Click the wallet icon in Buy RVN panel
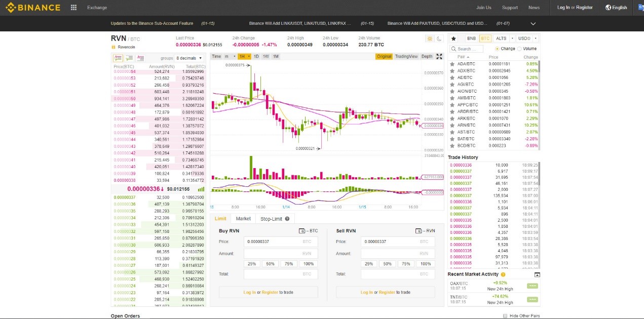644x319 pixels. pyautogui.click(x=301, y=231)
